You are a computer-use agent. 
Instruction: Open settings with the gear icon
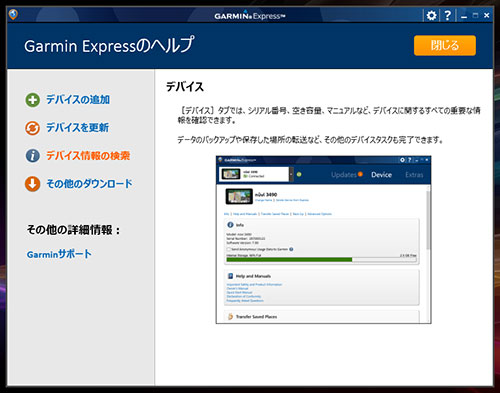[431, 15]
